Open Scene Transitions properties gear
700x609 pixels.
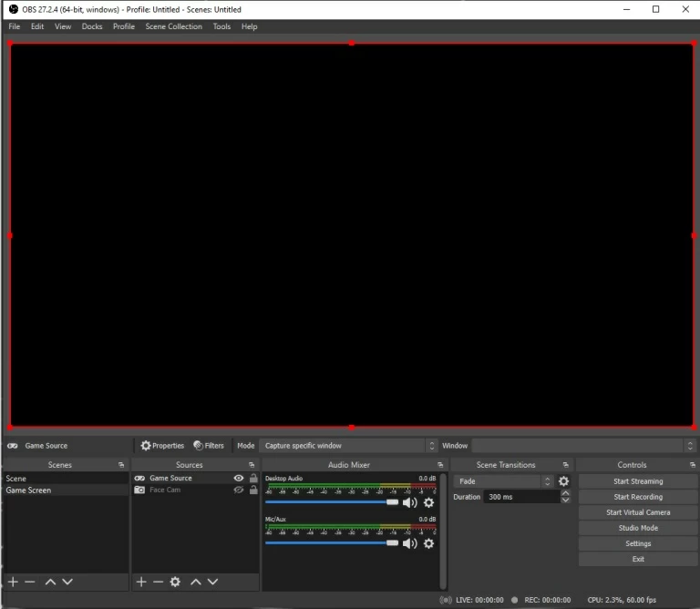563,481
